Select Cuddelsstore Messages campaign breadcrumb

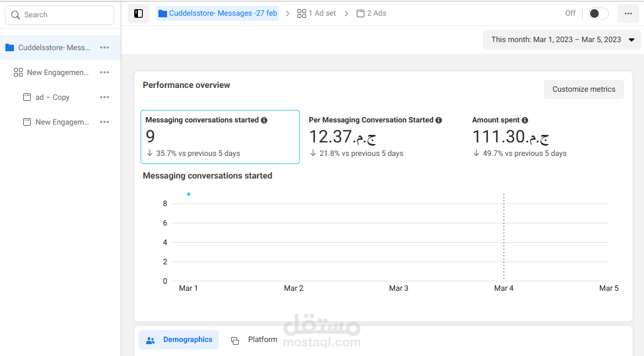coord(218,13)
